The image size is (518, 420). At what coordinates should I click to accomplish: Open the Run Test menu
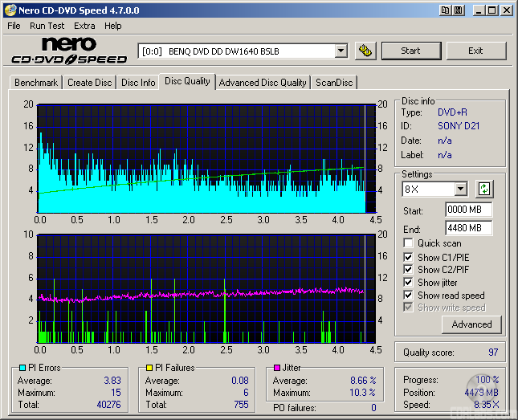pyautogui.click(x=48, y=26)
